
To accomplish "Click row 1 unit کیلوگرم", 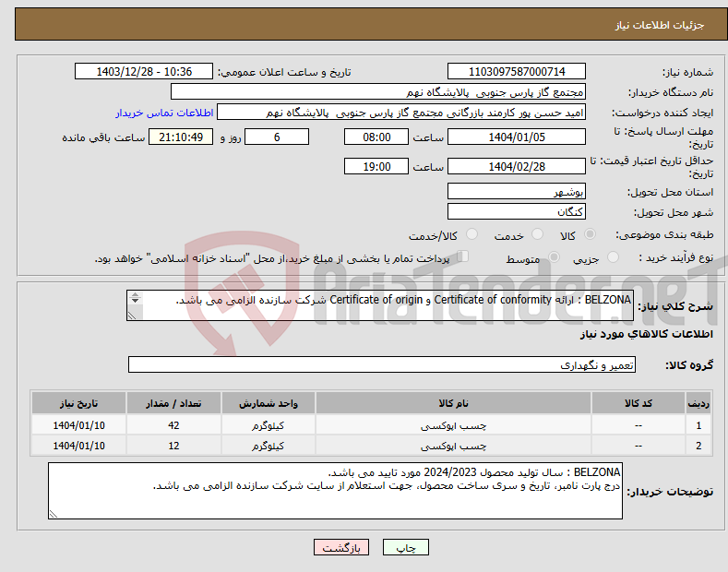I will [x=268, y=425].
